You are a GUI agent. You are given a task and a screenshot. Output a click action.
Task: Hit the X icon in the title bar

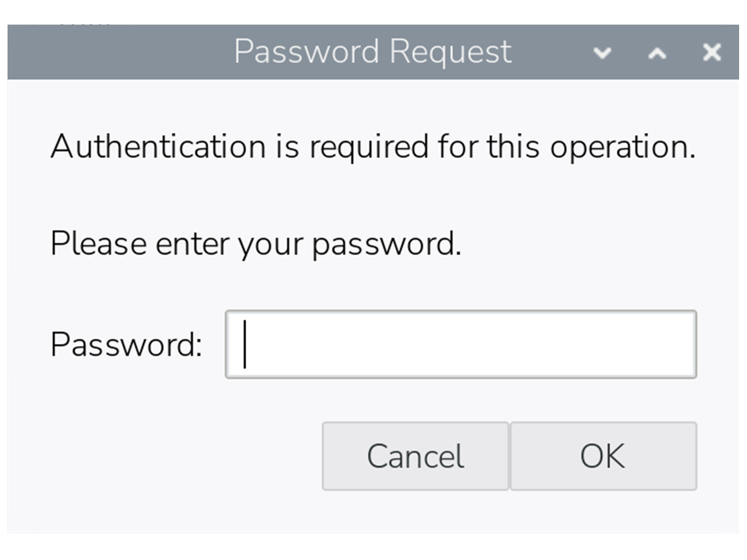(x=712, y=53)
